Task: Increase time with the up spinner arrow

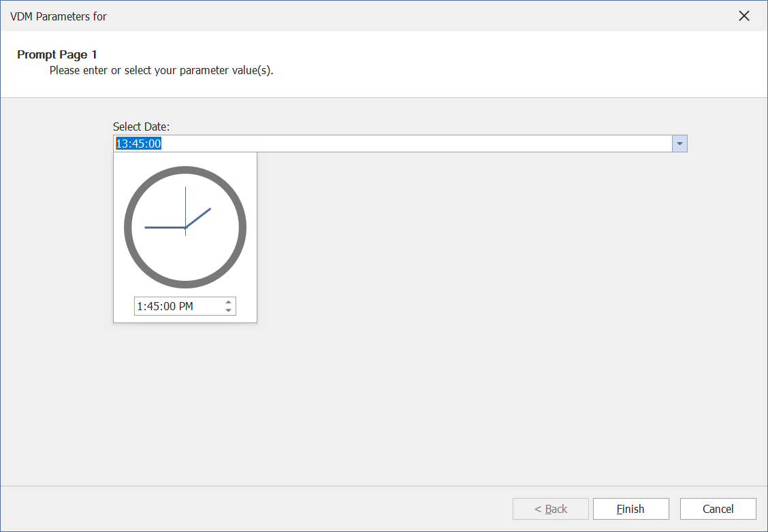Action: [x=228, y=302]
